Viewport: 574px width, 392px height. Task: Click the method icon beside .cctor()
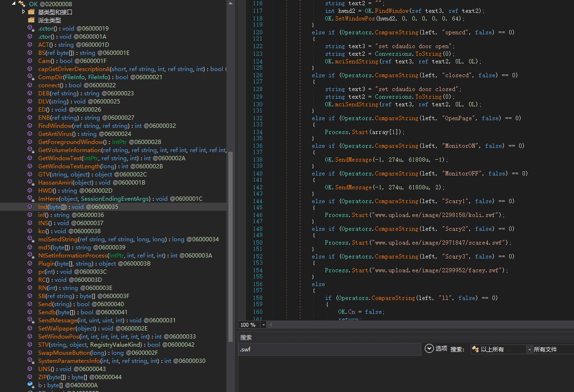[x=31, y=28]
